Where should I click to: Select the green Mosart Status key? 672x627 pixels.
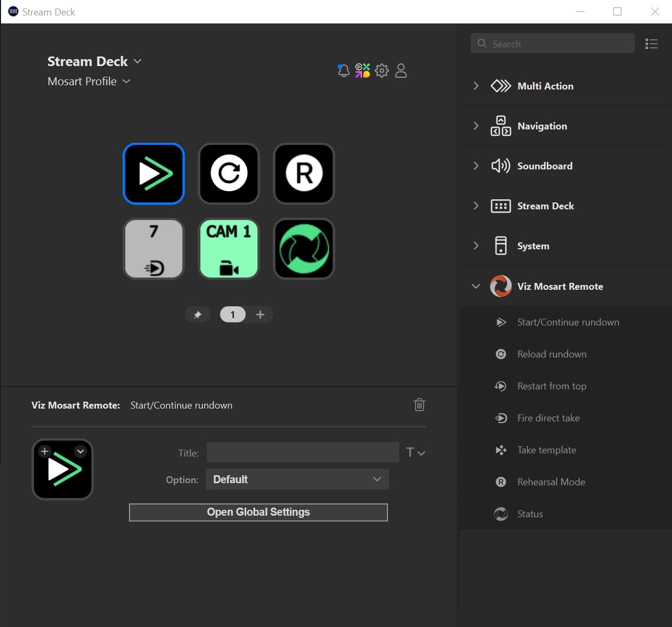pyautogui.click(x=304, y=249)
